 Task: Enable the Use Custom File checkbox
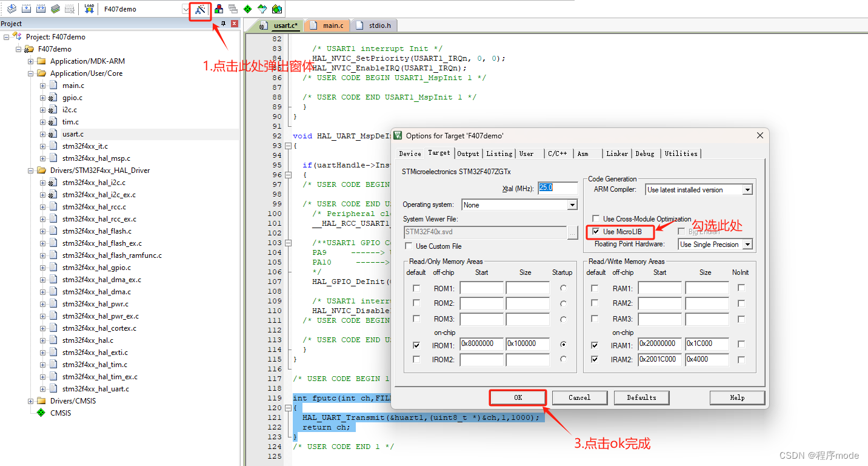tap(409, 246)
